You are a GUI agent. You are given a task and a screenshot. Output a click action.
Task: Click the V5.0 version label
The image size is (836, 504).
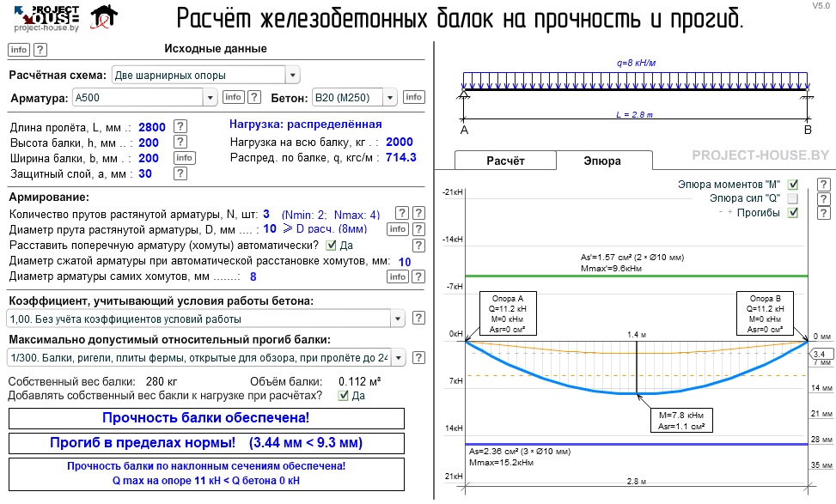click(821, 5)
